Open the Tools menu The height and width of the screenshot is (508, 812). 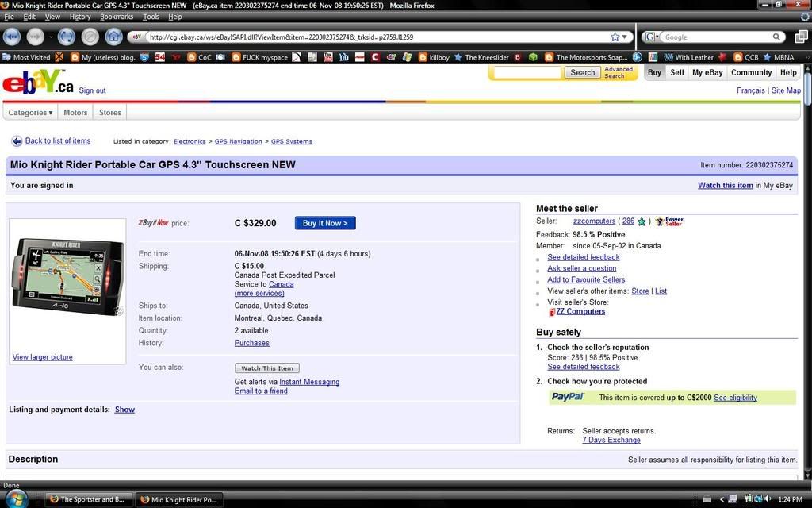pyautogui.click(x=151, y=17)
